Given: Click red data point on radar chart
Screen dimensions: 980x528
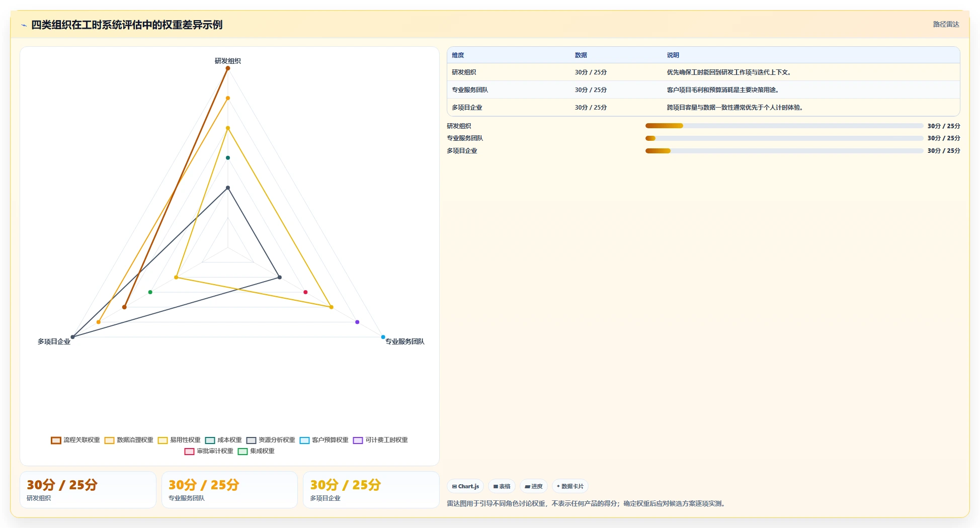Looking at the screenshot, I should (x=305, y=292).
